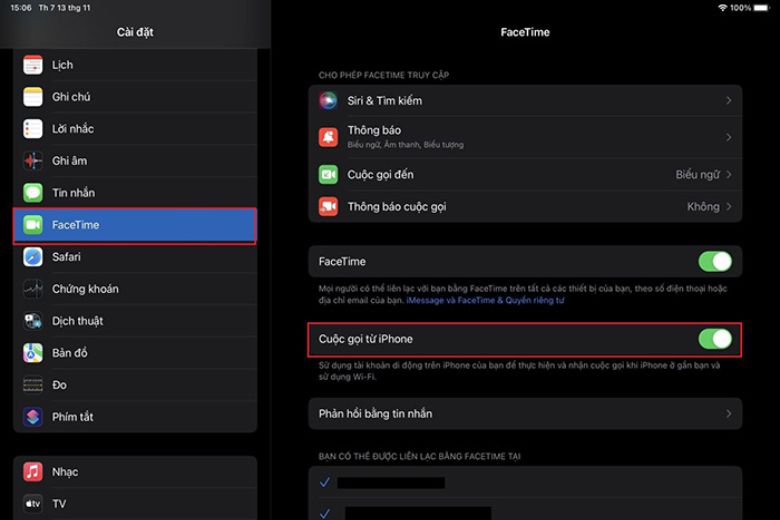Open the Ghi âm voice memo icon
780x520 pixels.
tap(33, 161)
